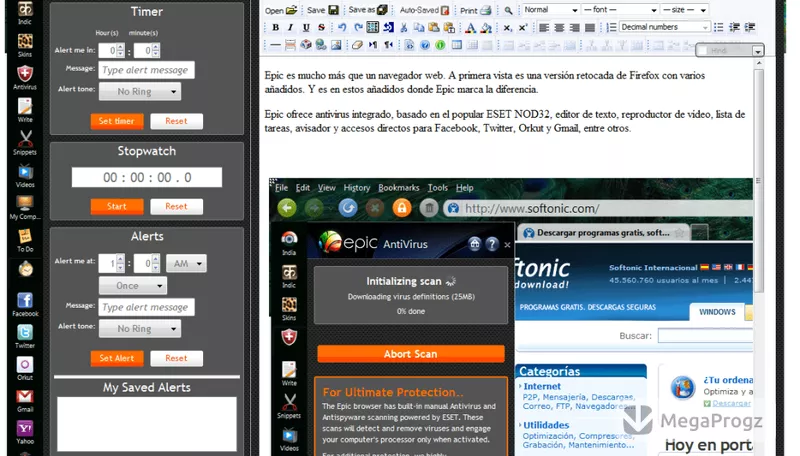Undo the last edit
This screenshot has height=456, width=800.
(x=342, y=28)
